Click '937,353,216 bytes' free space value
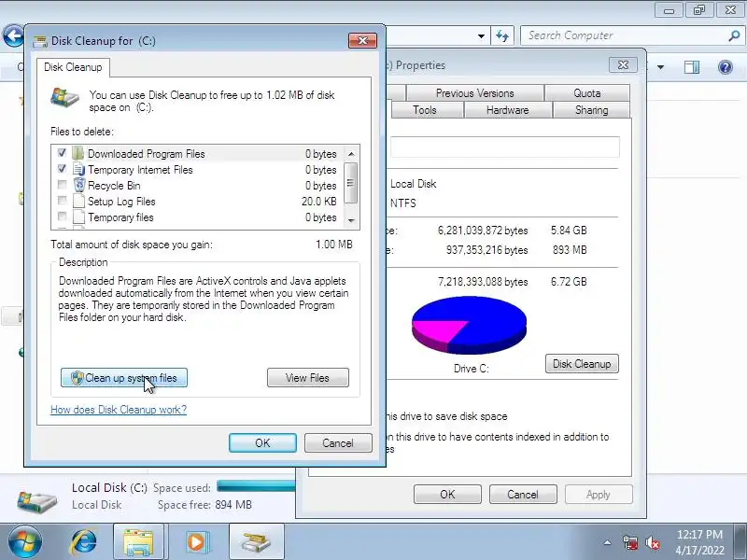Image resolution: width=747 pixels, height=560 pixels. [486, 250]
